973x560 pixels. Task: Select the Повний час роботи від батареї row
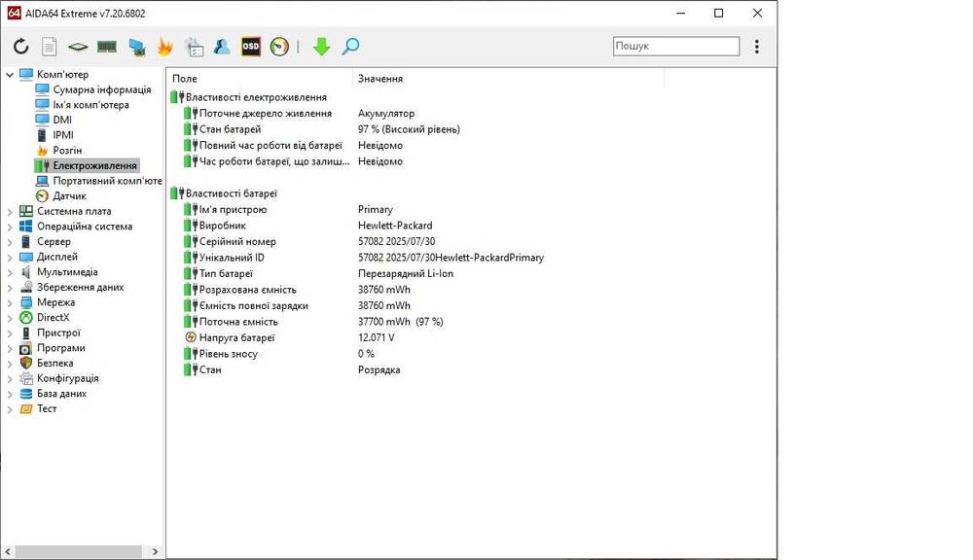coord(270,146)
